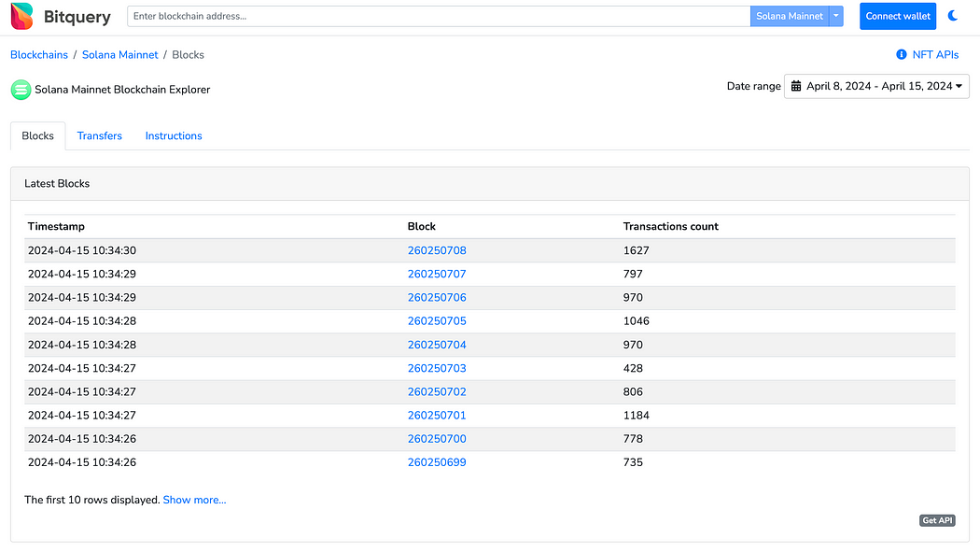Click the NFT APIs info icon
This screenshot has width=980, height=552.
click(x=902, y=54)
